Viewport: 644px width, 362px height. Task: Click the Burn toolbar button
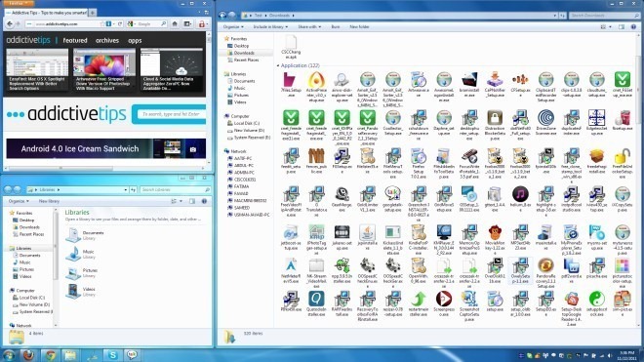click(336, 26)
